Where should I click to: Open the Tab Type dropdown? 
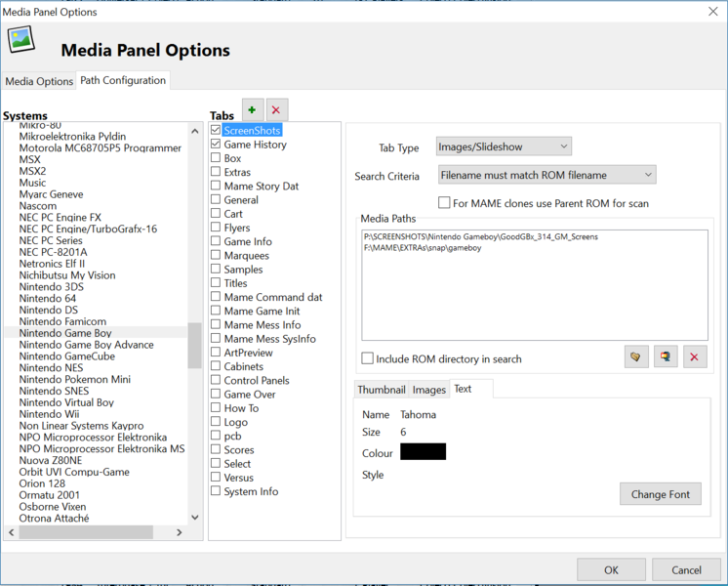[x=504, y=146]
